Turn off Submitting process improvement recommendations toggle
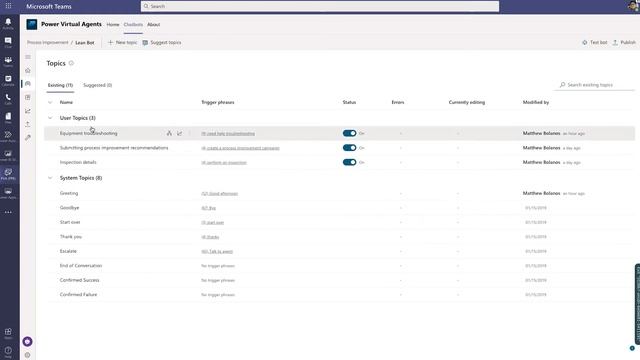Screen dimensions: 640x360 coord(349,148)
